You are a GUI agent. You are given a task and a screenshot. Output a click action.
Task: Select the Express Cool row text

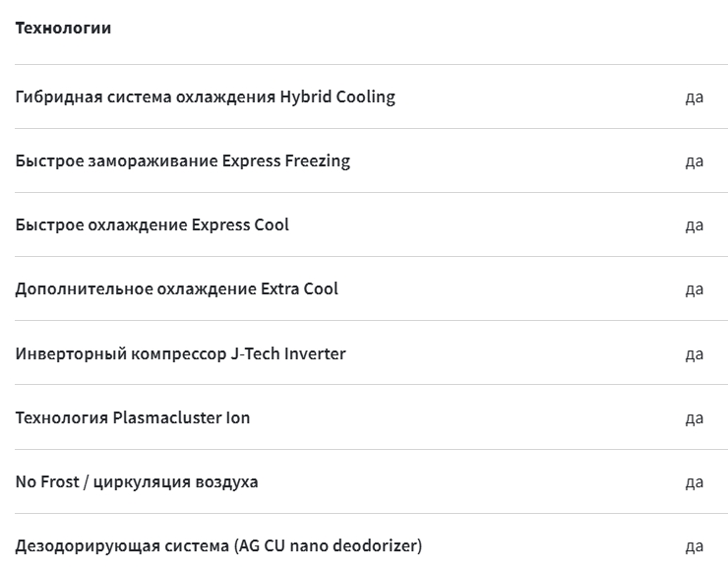point(152,224)
